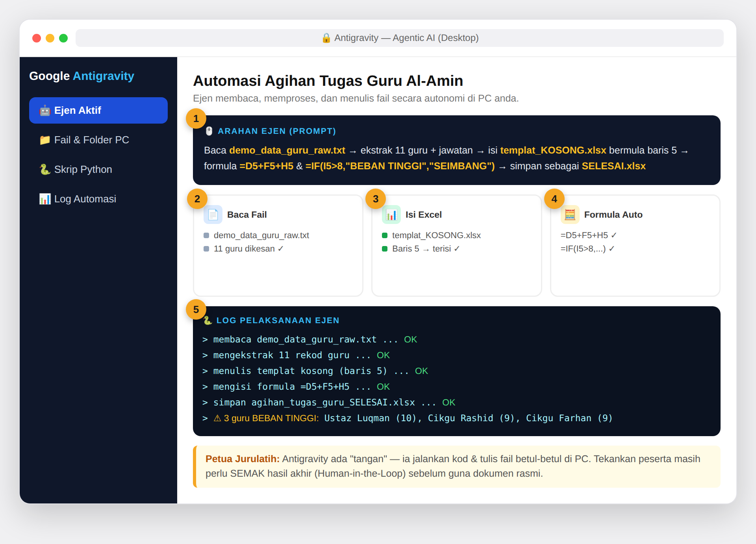Click SELESAI.xlsx in the prompt text
756x544 pixels.
coord(613,166)
